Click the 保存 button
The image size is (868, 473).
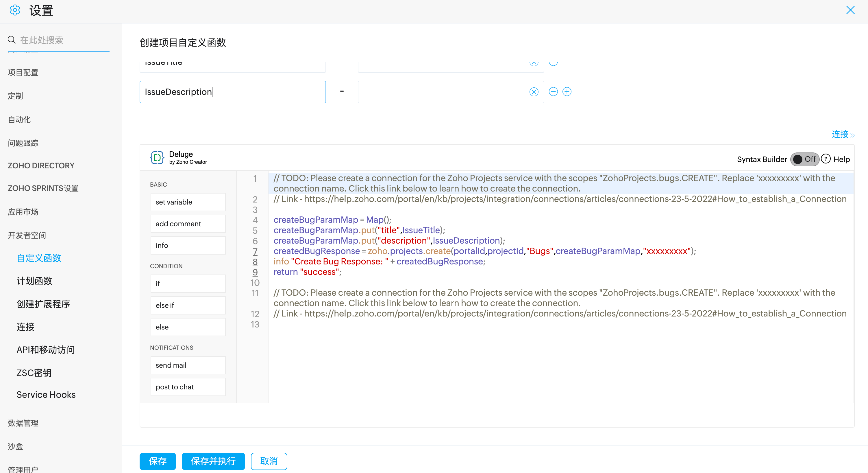pyautogui.click(x=157, y=461)
